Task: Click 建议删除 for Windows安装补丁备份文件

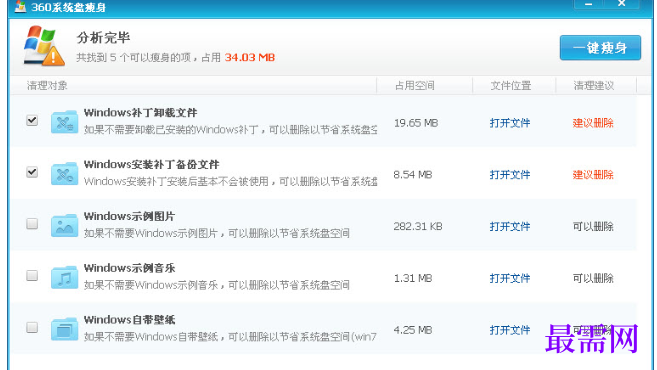Action: click(x=593, y=174)
